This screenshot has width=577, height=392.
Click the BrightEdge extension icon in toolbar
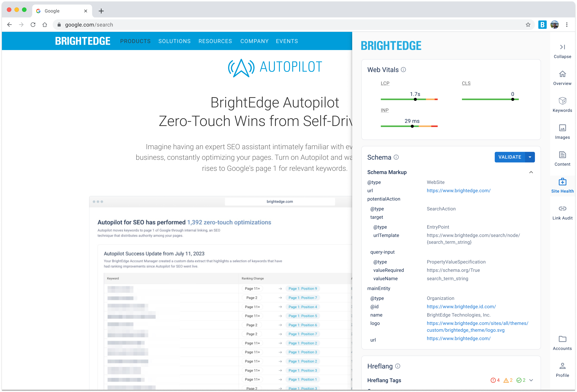coord(542,25)
